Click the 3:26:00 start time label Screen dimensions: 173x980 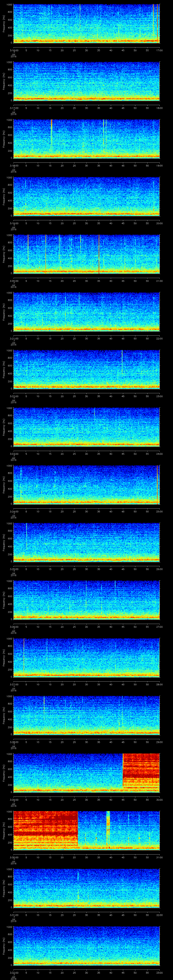14,627
